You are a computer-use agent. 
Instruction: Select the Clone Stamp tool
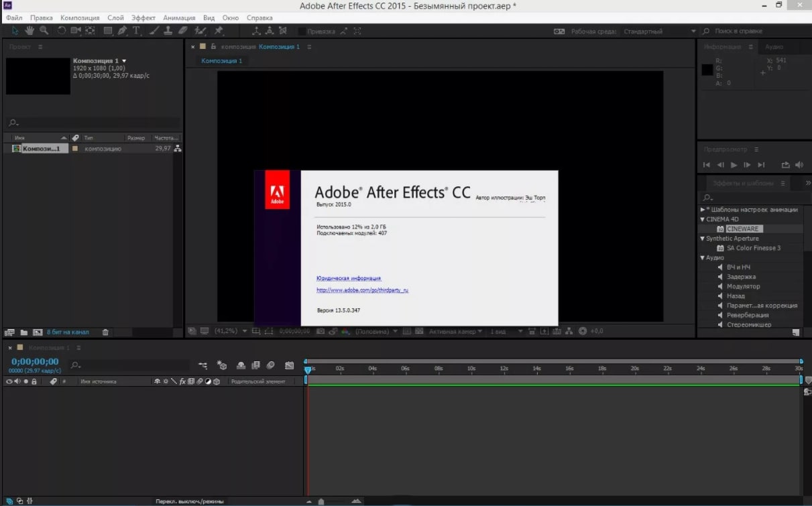pos(168,31)
